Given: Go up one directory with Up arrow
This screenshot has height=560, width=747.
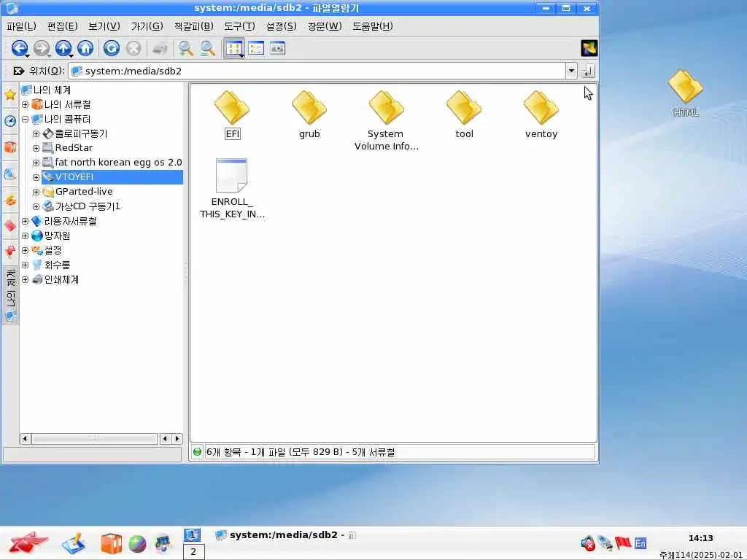Looking at the screenshot, I should pos(63,48).
